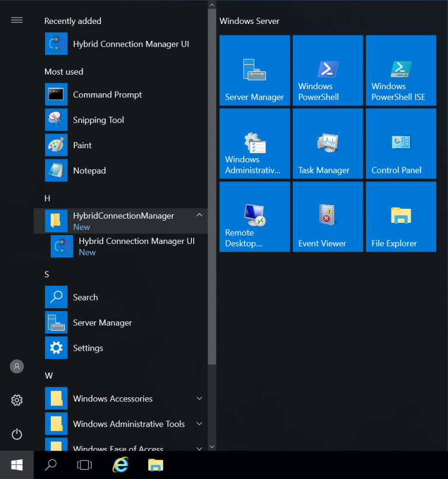The width and height of the screenshot is (448, 479).
Task: Launch Command Prompt from Most used
Action: click(107, 95)
